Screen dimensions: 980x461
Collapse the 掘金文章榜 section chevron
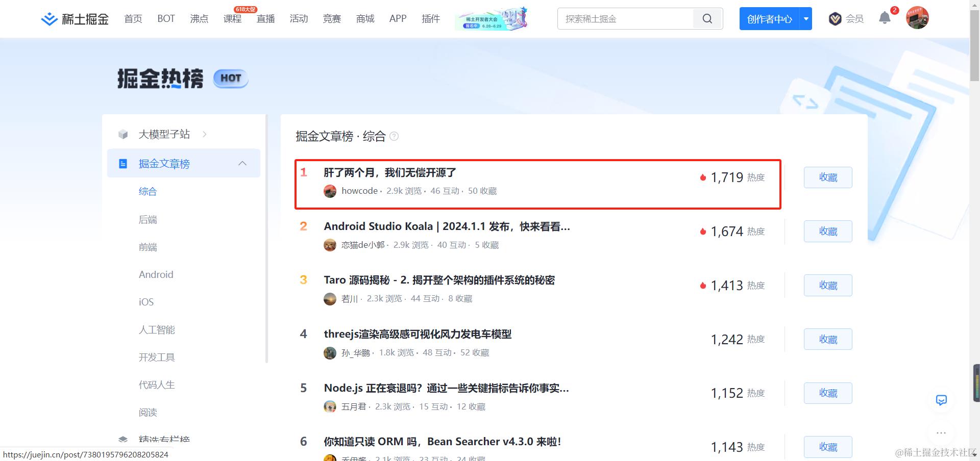point(242,163)
